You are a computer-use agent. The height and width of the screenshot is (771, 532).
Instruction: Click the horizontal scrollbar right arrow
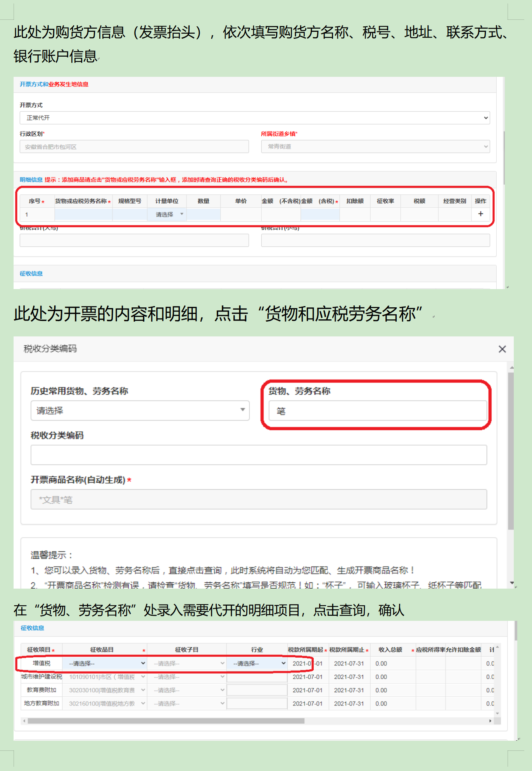(x=490, y=721)
